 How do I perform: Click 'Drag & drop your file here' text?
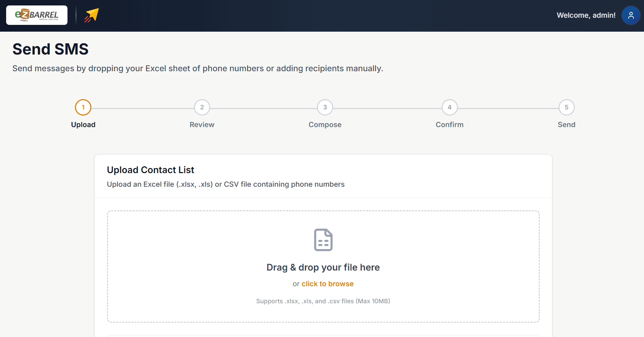[323, 267]
